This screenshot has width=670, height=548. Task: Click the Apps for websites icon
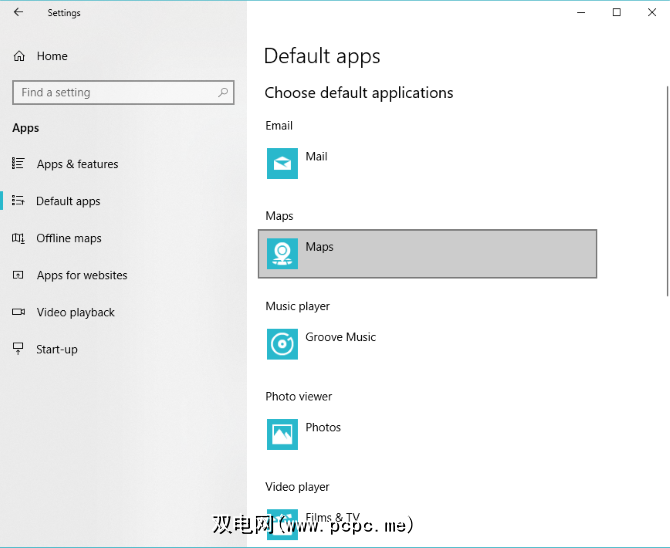pyautogui.click(x=18, y=275)
